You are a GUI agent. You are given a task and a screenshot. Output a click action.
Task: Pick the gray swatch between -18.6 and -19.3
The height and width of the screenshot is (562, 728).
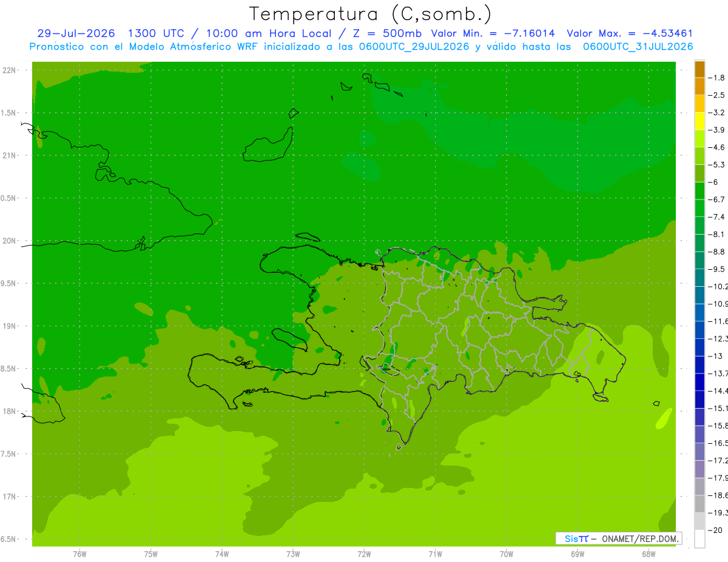pos(699,504)
